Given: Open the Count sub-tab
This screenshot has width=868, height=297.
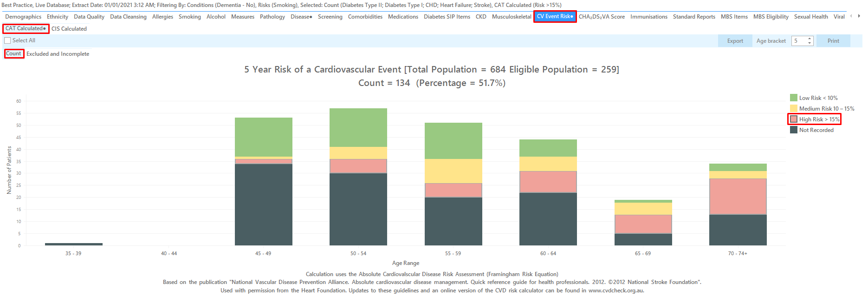Looking at the screenshot, I should click(x=13, y=53).
